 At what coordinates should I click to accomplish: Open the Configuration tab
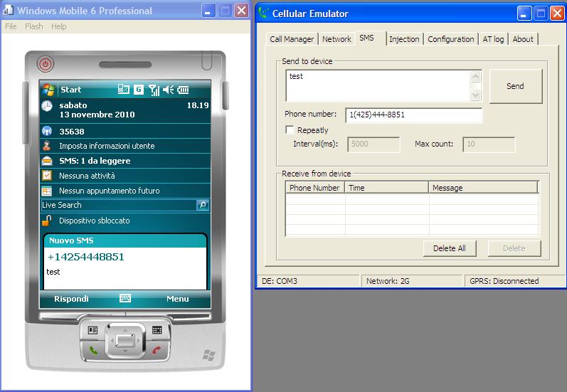coord(450,39)
